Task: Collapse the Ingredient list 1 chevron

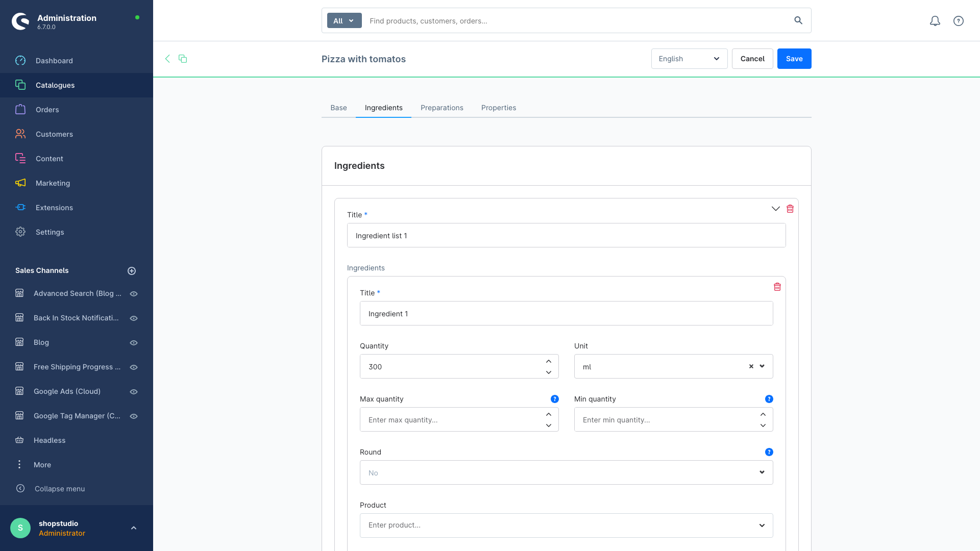Action: [x=775, y=209]
